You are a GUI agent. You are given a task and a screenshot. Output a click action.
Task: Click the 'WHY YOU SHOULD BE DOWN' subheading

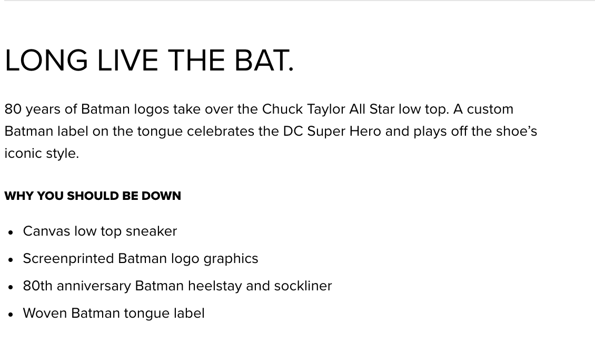pos(93,196)
